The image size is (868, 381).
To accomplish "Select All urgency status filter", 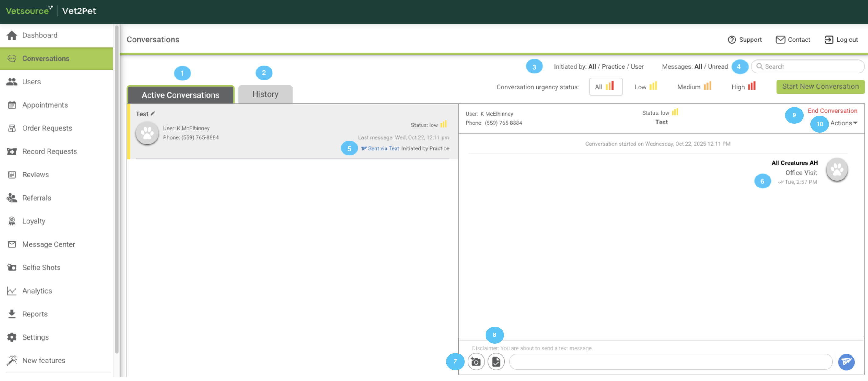I will pos(605,87).
